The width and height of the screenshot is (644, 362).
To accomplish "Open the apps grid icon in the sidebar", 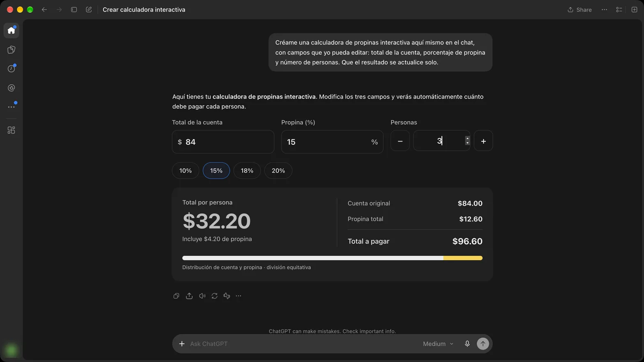I will tap(12, 130).
